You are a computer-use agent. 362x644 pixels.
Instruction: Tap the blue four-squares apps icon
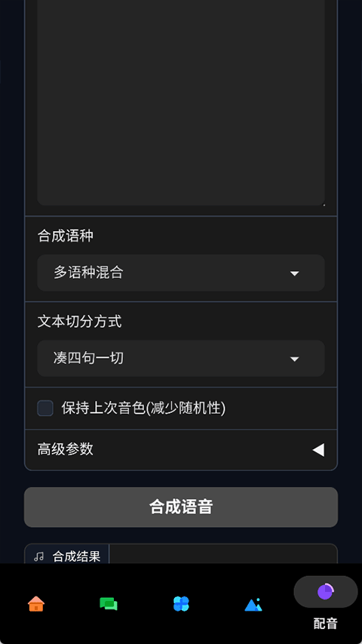point(181,604)
